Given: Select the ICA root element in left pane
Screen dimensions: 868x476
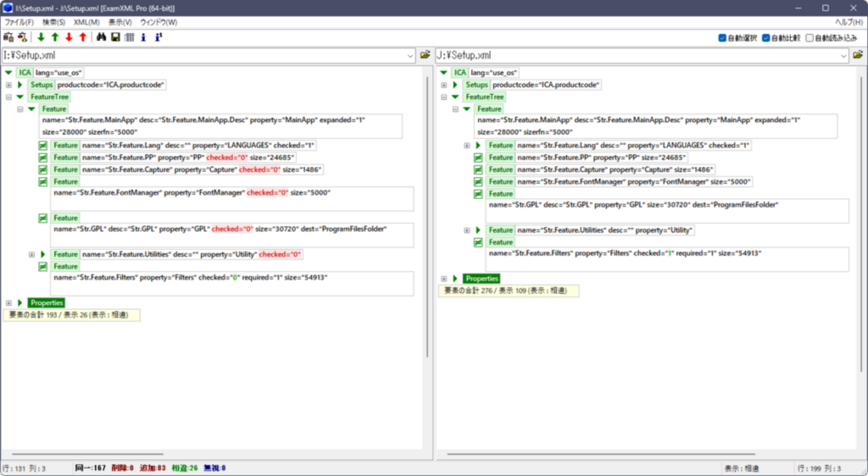Looking at the screenshot, I should pos(25,73).
